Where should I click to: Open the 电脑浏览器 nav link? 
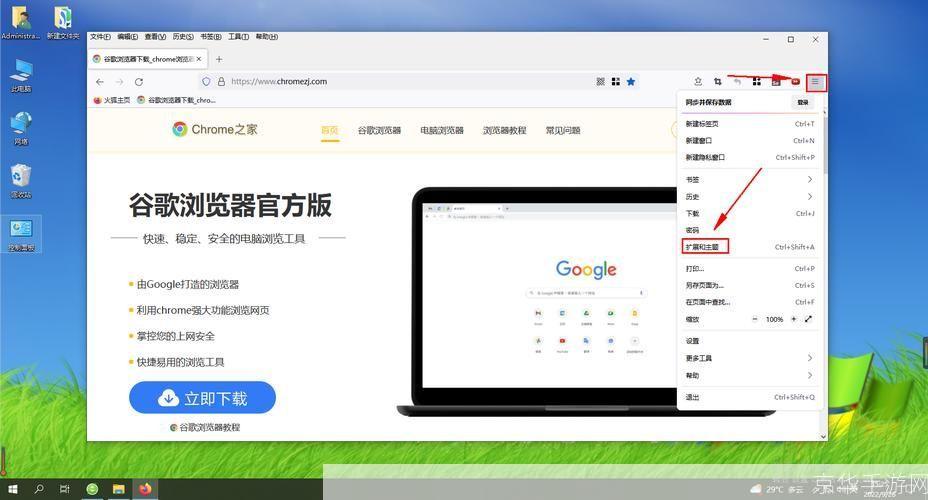click(x=442, y=130)
